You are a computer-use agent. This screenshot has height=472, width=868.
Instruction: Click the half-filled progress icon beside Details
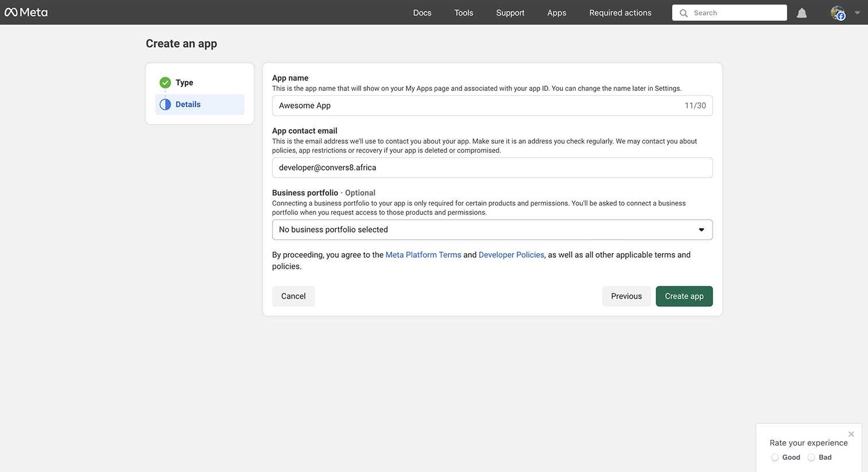165,104
